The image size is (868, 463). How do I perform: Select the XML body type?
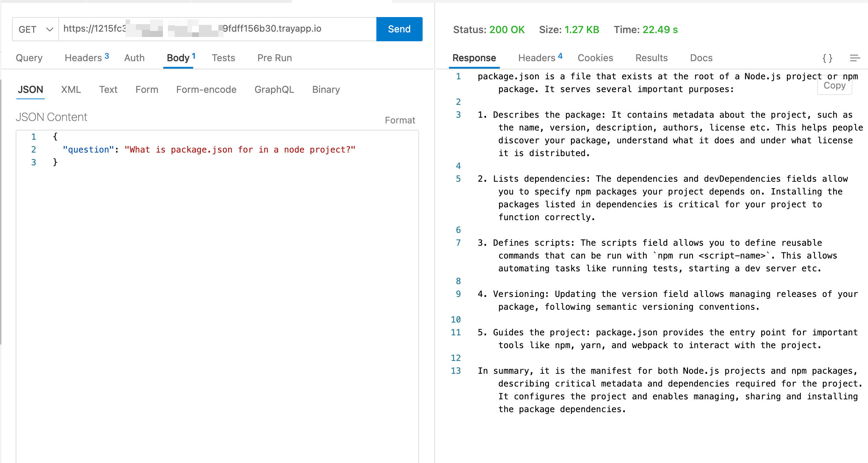(71, 89)
